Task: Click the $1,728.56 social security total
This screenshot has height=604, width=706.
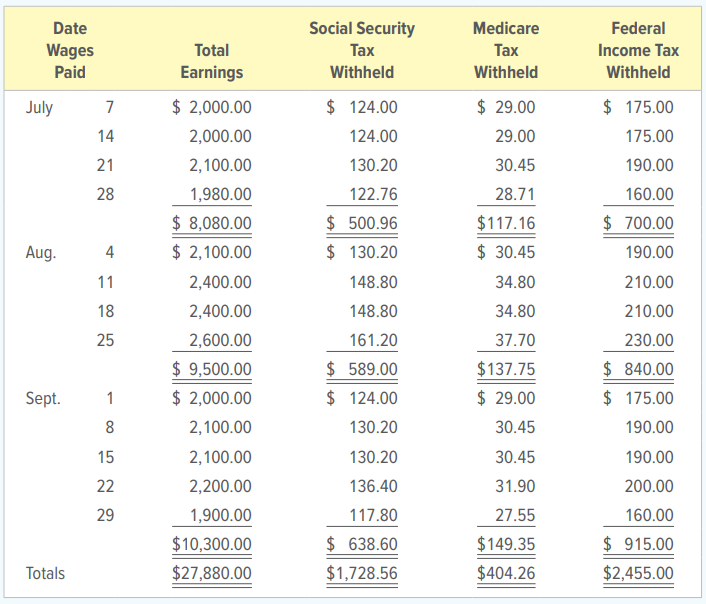Action: pos(362,573)
